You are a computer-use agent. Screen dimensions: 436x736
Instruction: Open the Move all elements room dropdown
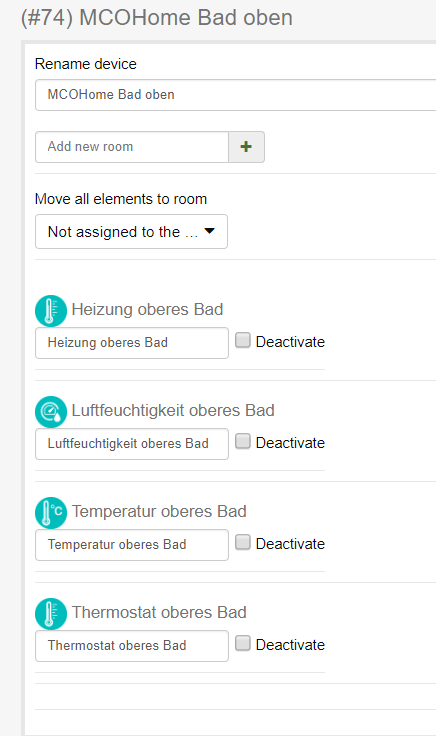pyautogui.click(x=131, y=231)
